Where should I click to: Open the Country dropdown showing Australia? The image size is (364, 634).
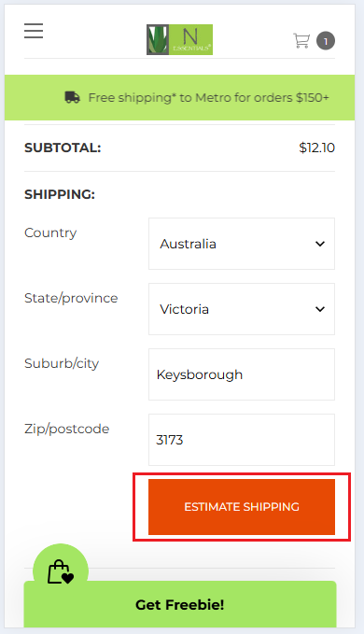pos(242,244)
